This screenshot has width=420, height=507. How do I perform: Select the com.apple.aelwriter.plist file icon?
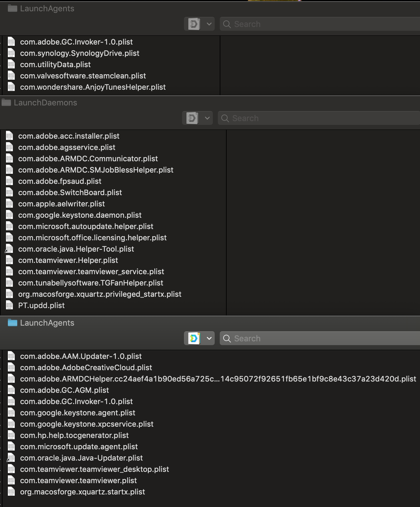pyautogui.click(x=9, y=204)
